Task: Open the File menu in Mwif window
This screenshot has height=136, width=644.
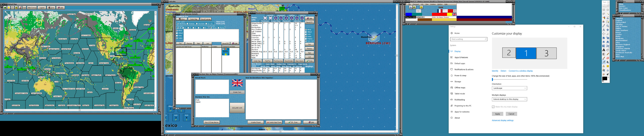Action: click(x=410, y=4)
